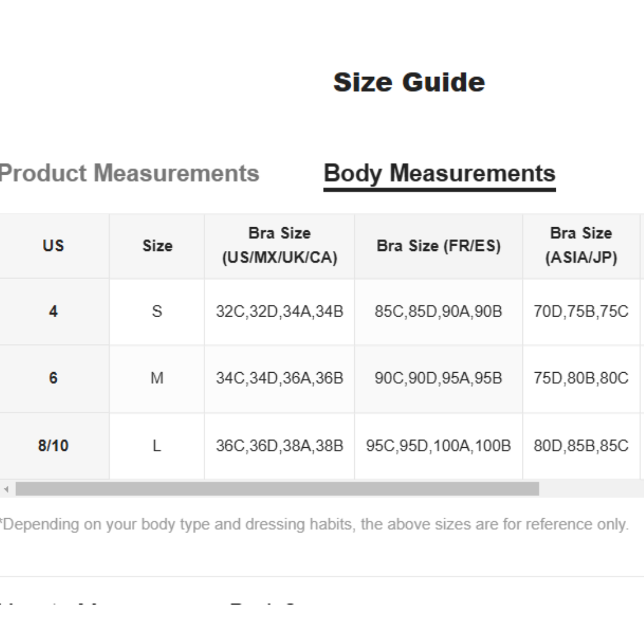Click the 36C,36D,38A,38B bra size cell
Image resolution: width=644 pixels, height=644 pixels.
280,445
